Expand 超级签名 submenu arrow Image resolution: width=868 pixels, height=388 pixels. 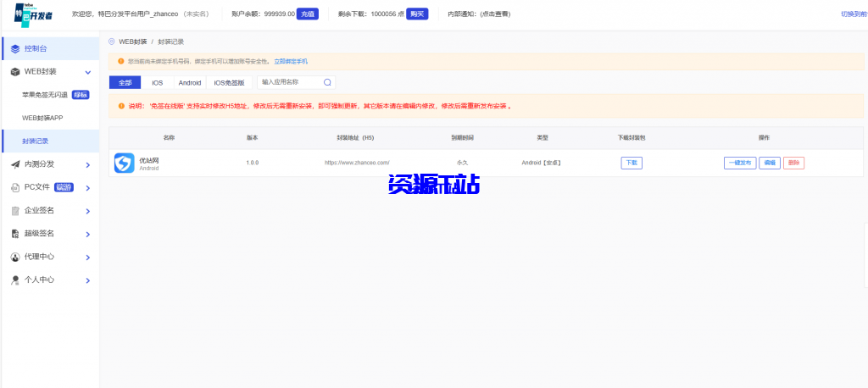pyautogui.click(x=88, y=235)
